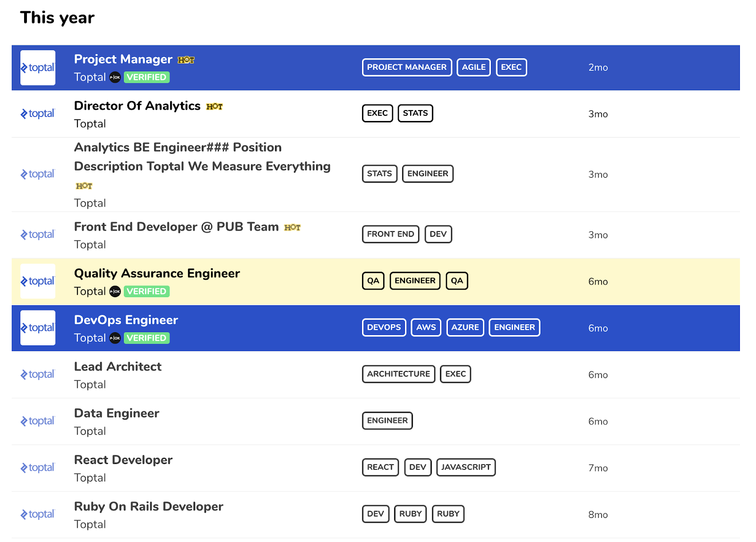This screenshot has width=756, height=542.
Task: Filter by the JAVASCRIPT tag
Action: point(466,467)
